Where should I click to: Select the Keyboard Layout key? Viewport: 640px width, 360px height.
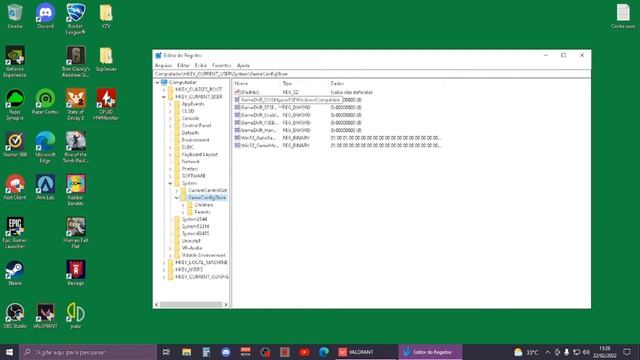click(200, 154)
